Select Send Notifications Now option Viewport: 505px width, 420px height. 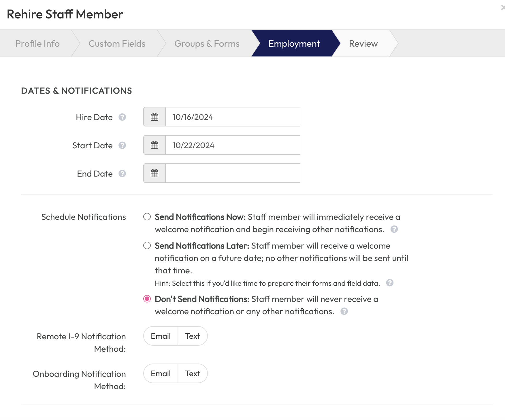coord(147,217)
